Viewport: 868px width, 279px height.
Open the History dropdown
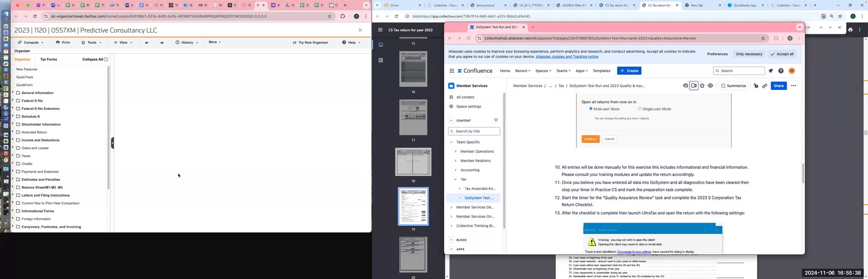click(x=187, y=43)
